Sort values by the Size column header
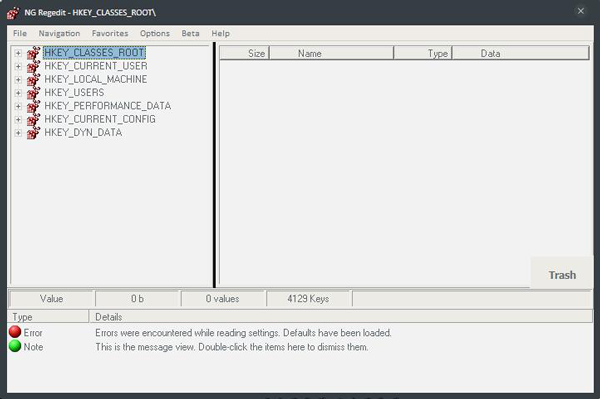 click(x=245, y=53)
